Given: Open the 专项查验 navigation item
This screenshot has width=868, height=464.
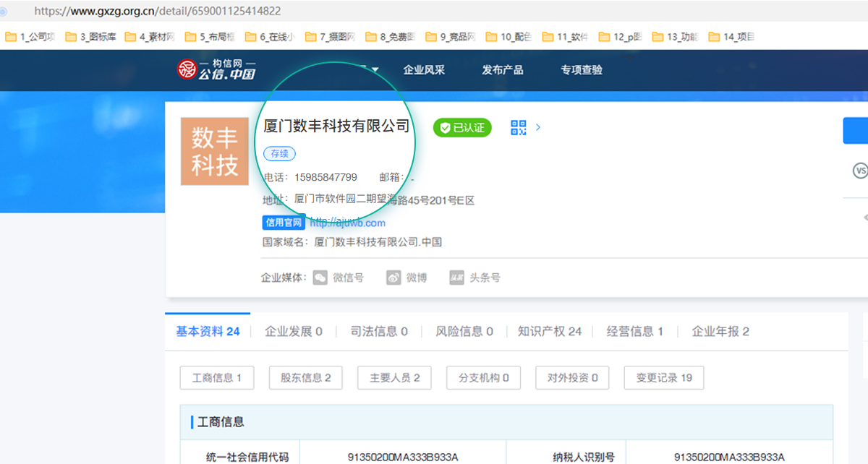Looking at the screenshot, I should pos(582,70).
